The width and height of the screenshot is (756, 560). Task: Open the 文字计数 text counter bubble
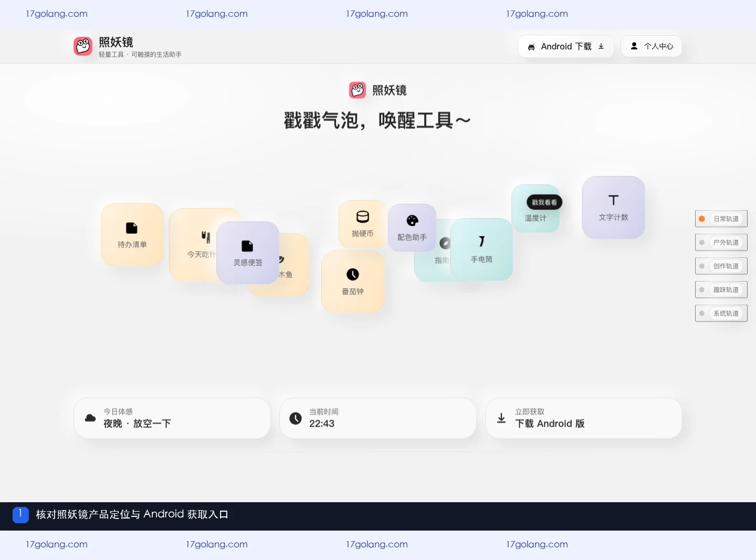[613, 207]
